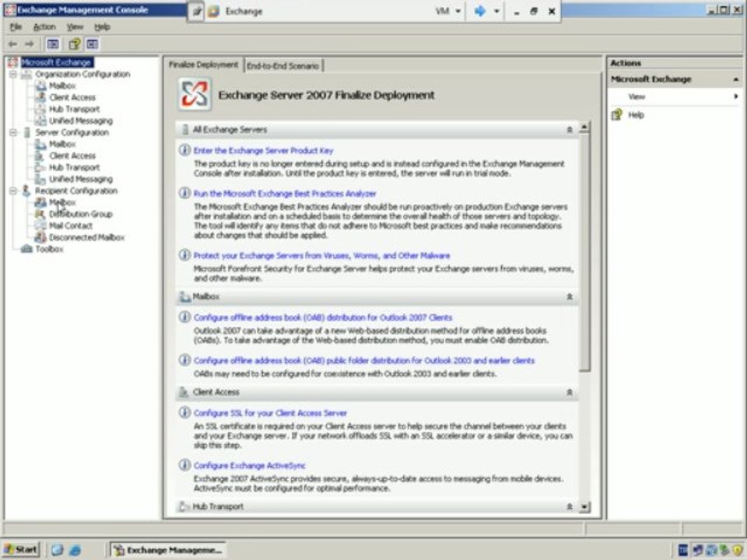Open the blue arrow dropdown in VM bar
The height and width of the screenshot is (560, 747).
[496, 11]
